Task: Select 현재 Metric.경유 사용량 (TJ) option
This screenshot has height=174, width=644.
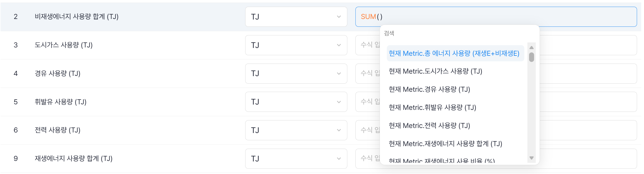Action: pyautogui.click(x=429, y=90)
